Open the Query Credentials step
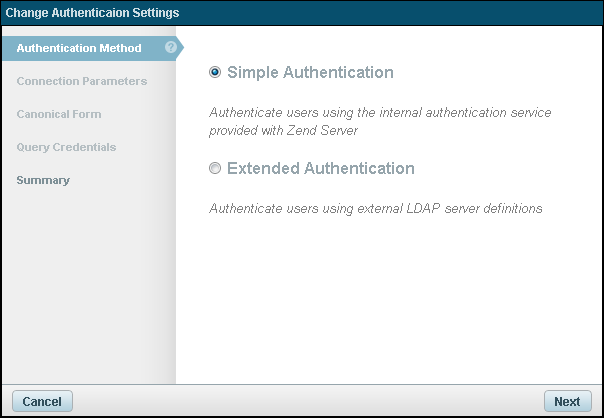 click(x=66, y=147)
